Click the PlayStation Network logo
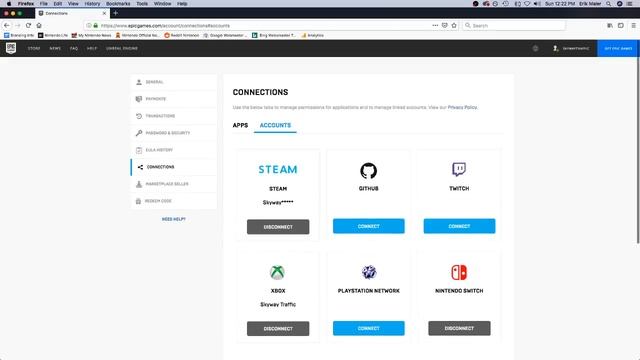Screen dimensions: 640x360 click(369, 272)
